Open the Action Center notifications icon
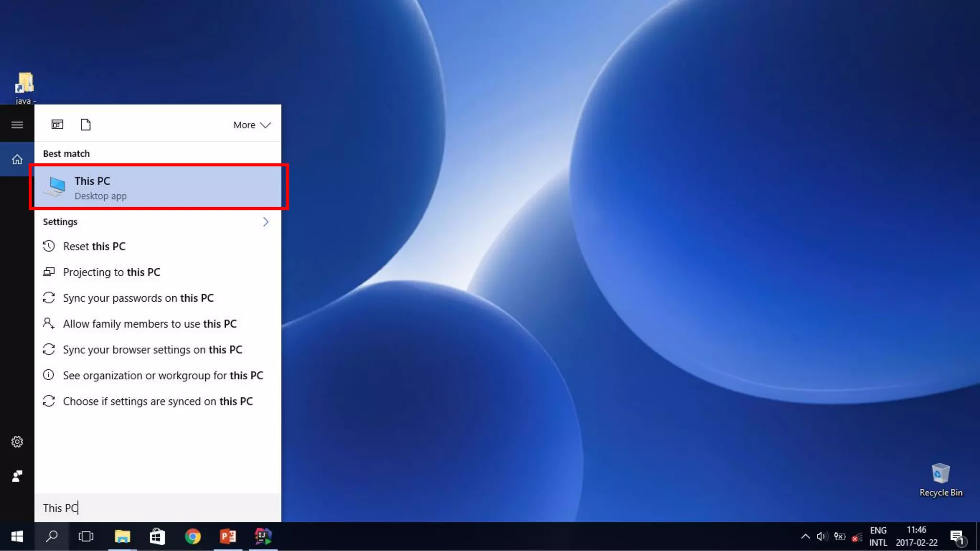 pyautogui.click(x=957, y=537)
